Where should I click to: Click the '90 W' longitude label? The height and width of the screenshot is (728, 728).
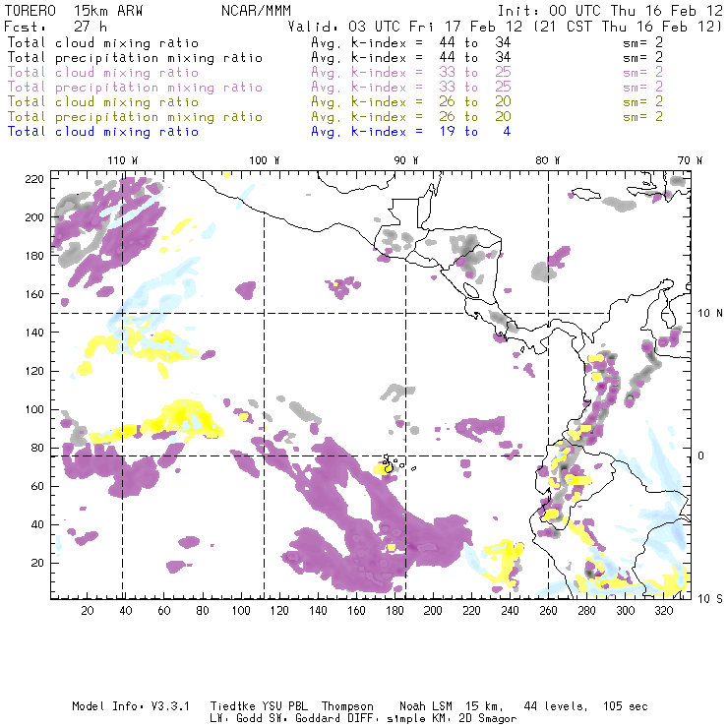[x=406, y=160]
